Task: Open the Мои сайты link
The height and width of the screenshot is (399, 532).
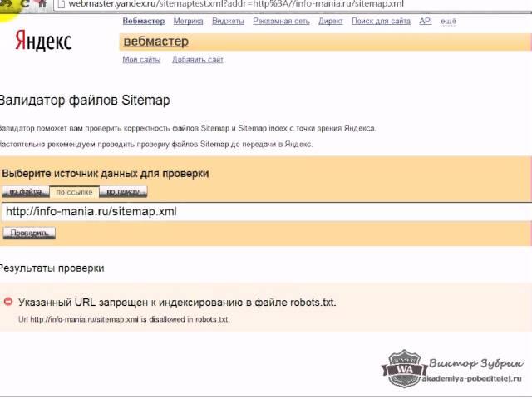Action: pyautogui.click(x=141, y=60)
